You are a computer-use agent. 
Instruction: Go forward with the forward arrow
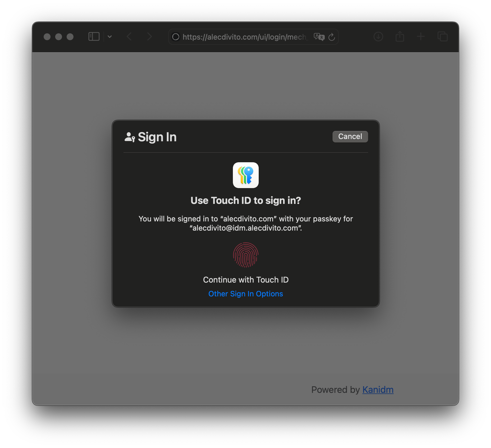(x=149, y=36)
